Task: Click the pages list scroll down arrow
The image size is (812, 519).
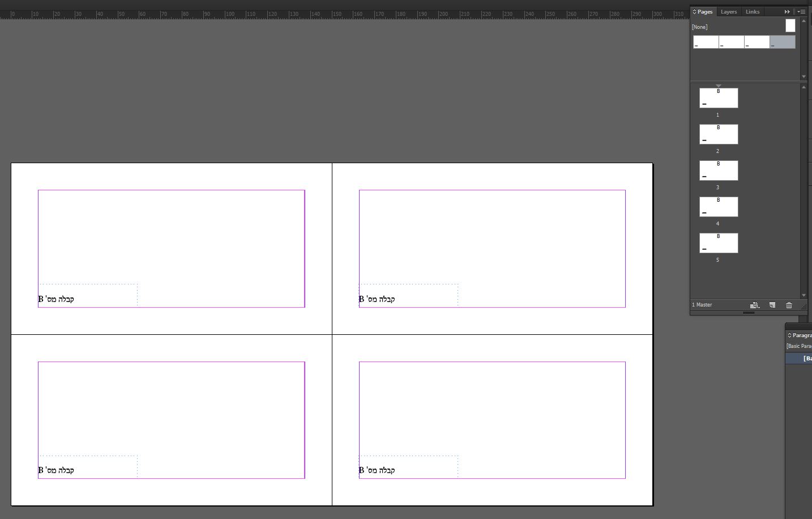Action: pos(804,295)
